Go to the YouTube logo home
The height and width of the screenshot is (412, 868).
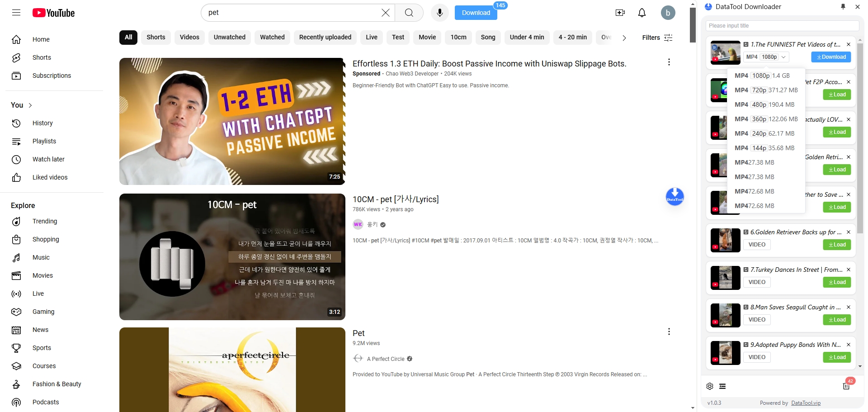[x=53, y=13]
